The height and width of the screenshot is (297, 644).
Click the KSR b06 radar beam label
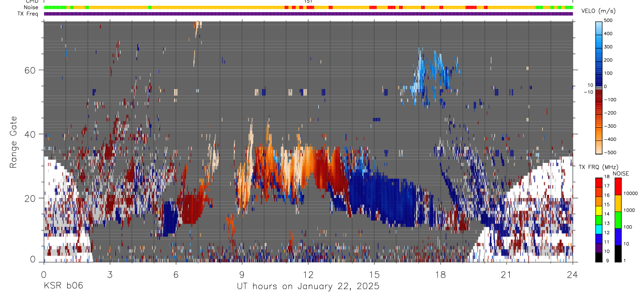tap(63, 286)
